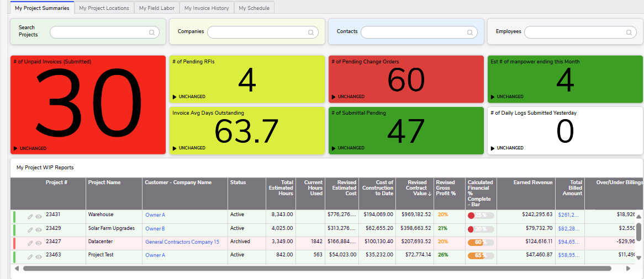Open the My Field Labor tab
This screenshot has width=644, height=279.
pyautogui.click(x=156, y=8)
